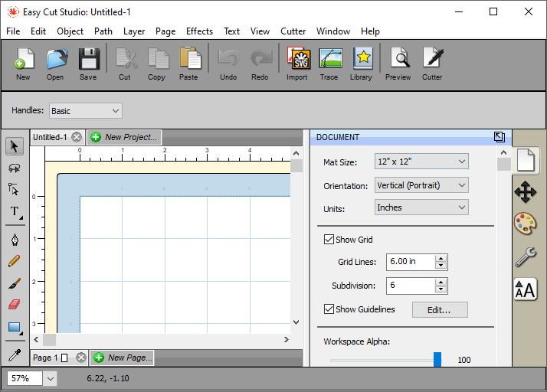
Task: Click the Edit... guidelines button
Action: coord(440,310)
